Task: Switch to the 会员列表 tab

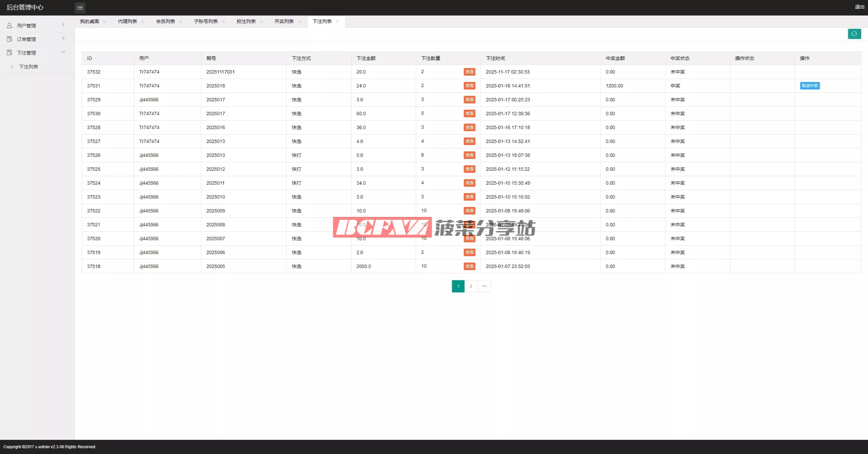Action: 165,21
